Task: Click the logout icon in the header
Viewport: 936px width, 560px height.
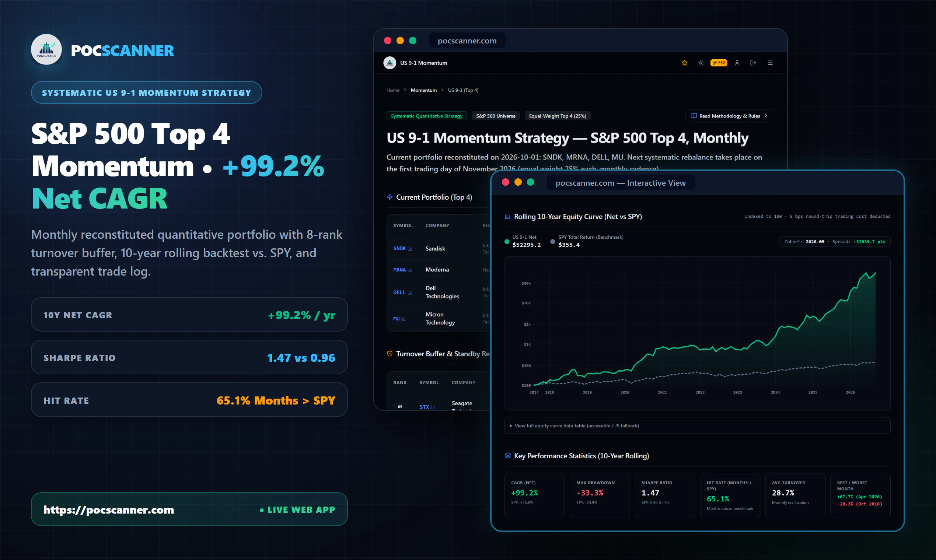Action: click(753, 63)
